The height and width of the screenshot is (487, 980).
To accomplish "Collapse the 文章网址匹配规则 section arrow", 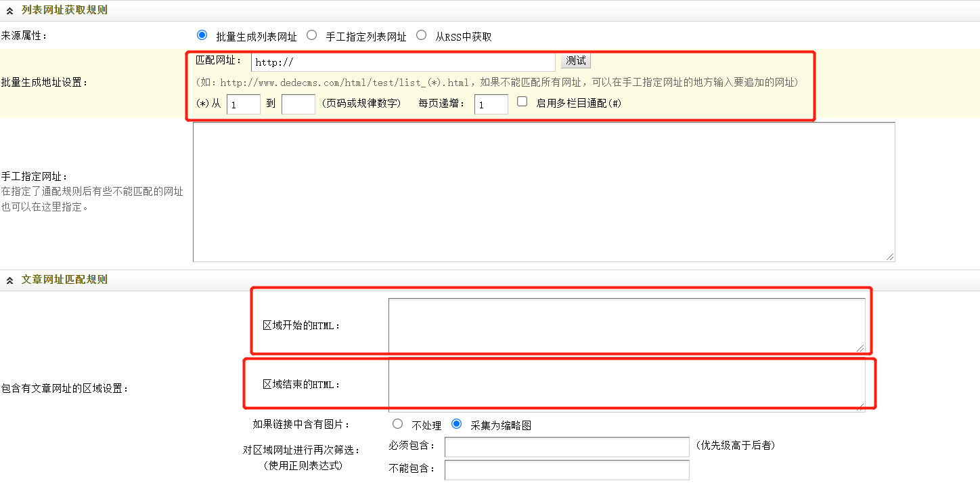I will pyautogui.click(x=10, y=280).
